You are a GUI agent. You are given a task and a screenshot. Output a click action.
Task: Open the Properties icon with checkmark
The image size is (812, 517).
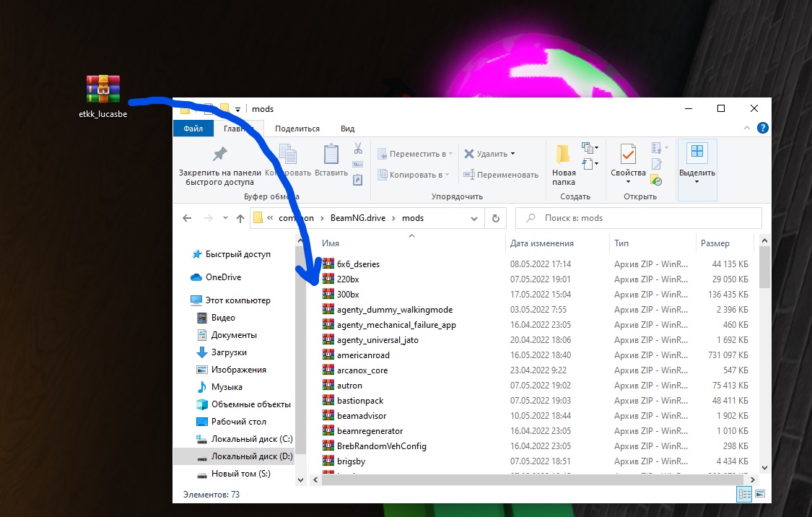click(628, 155)
